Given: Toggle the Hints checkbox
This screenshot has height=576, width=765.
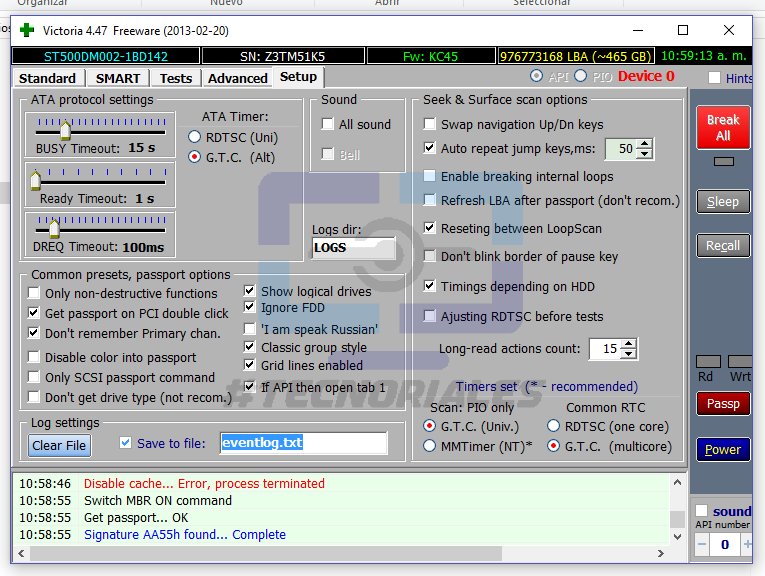Looking at the screenshot, I should pyautogui.click(x=714, y=78).
